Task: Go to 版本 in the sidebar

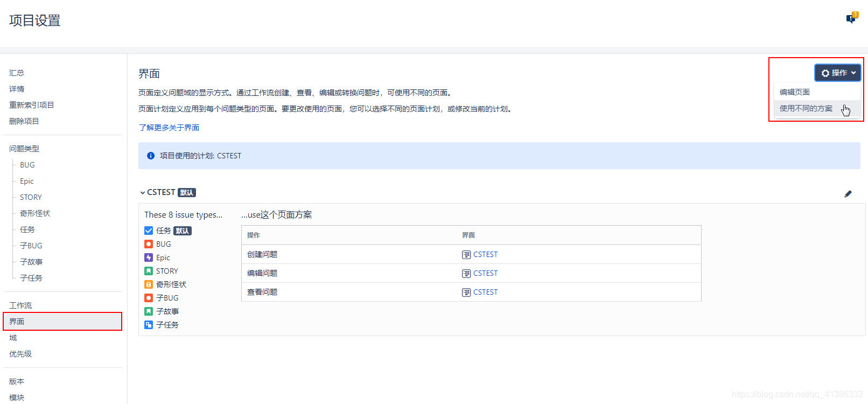Action: (x=17, y=381)
